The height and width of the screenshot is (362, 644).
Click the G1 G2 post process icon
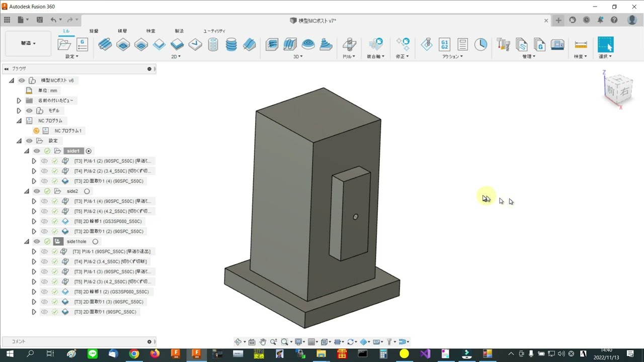[444, 44]
